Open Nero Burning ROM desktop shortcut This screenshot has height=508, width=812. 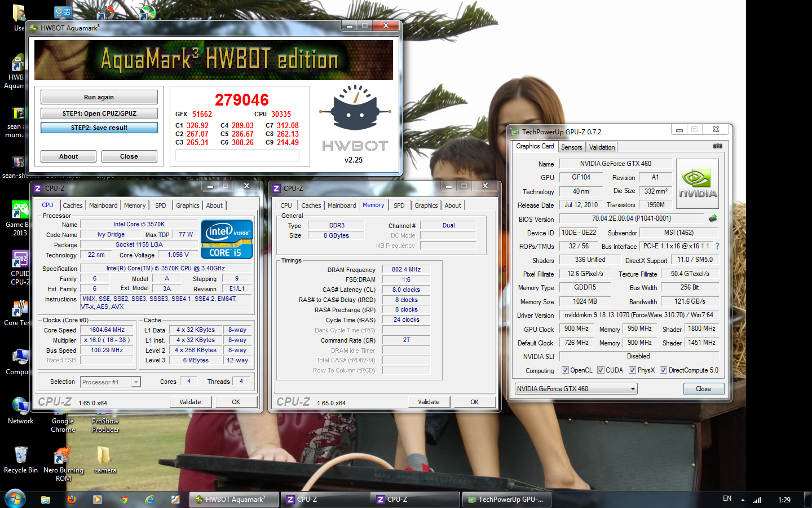click(63, 464)
